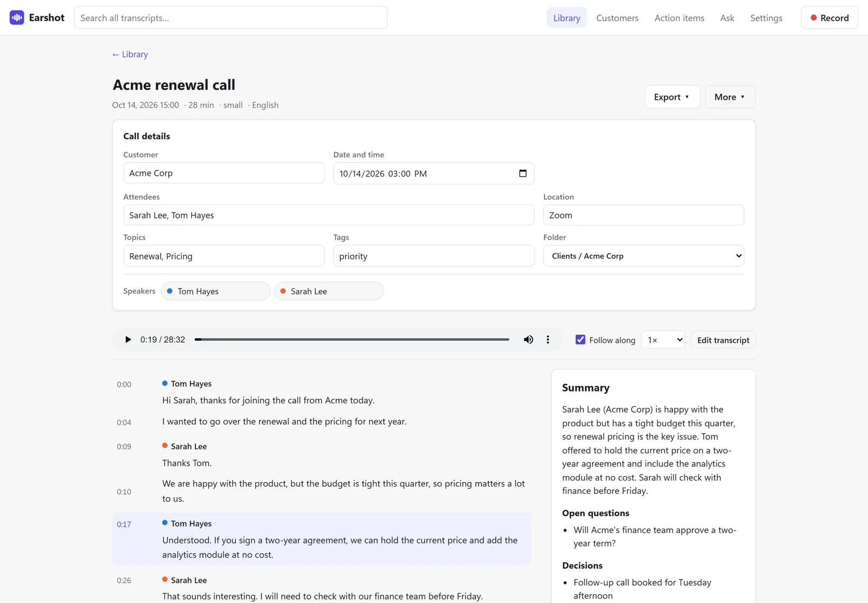Go to Action items tab
Viewport: 868px width, 603px height.
pyautogui.click(x=679, y=18)
